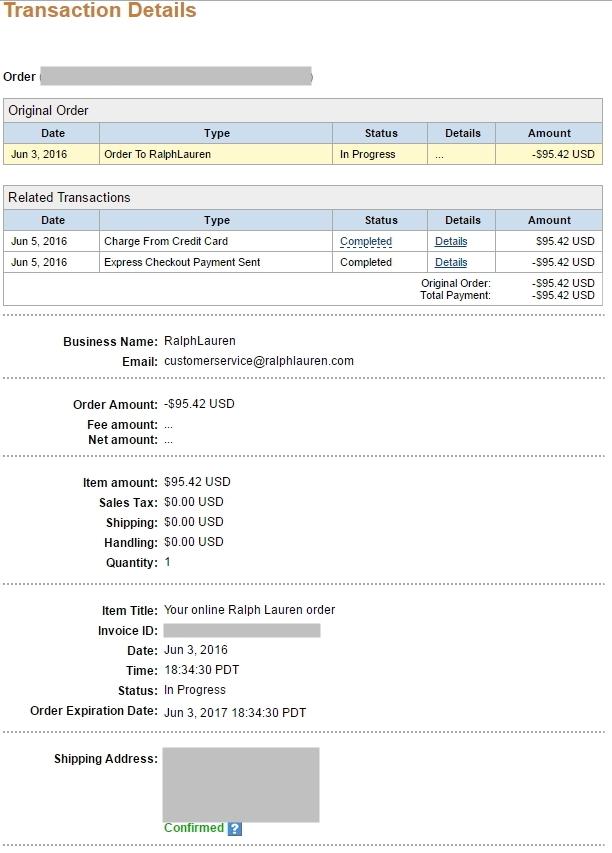Screen dimensions: 612x853
Task: Click Amount column header in Original Order table
Action: coord(549,133)
